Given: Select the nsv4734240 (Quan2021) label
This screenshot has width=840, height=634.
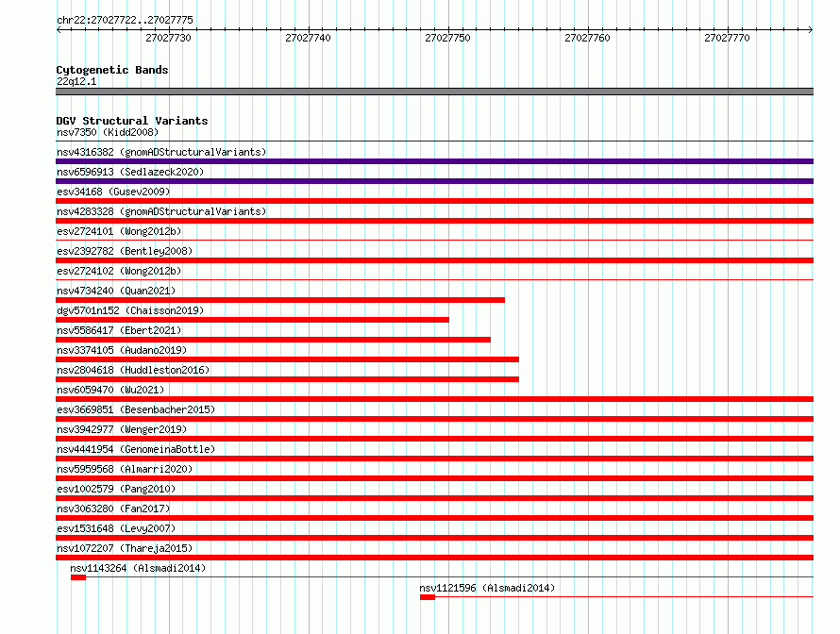Looking at the screenshot, I should tap(116, 291).
